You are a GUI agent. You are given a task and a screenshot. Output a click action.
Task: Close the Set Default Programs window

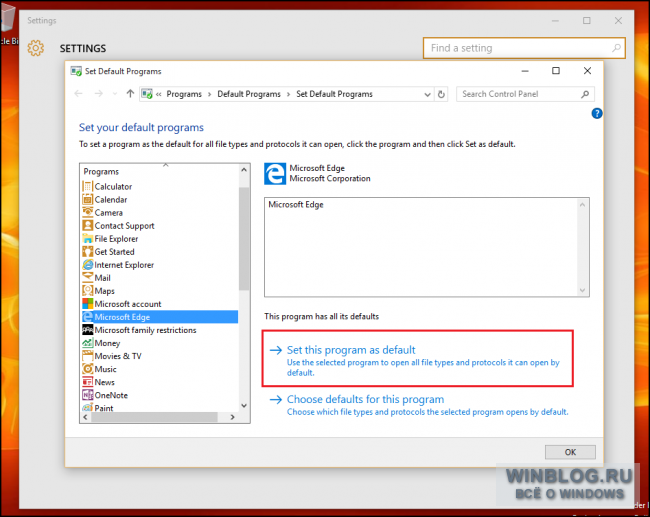click(587, 71)
